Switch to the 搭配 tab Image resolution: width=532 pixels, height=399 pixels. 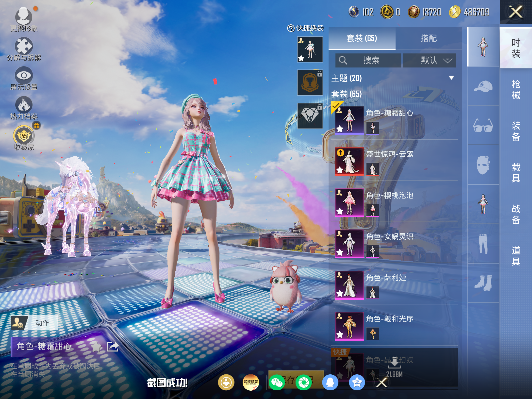point(429,38)
